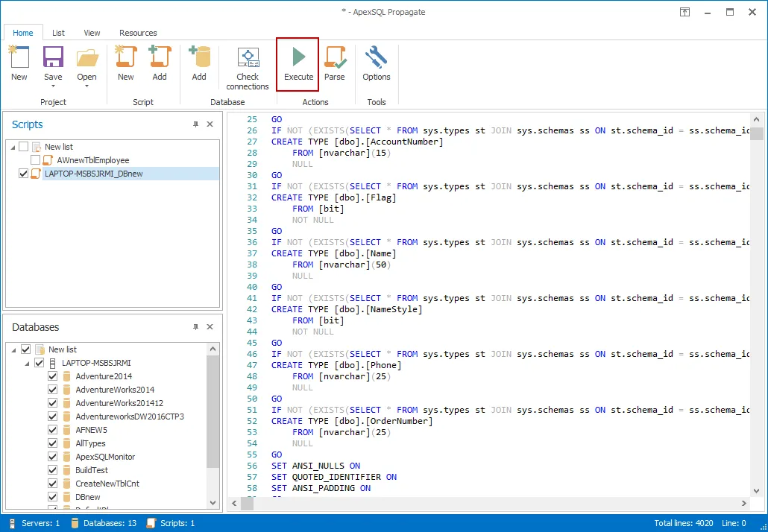Toggle the ApexSQLMonitor database checkbox

pos(52,457)
